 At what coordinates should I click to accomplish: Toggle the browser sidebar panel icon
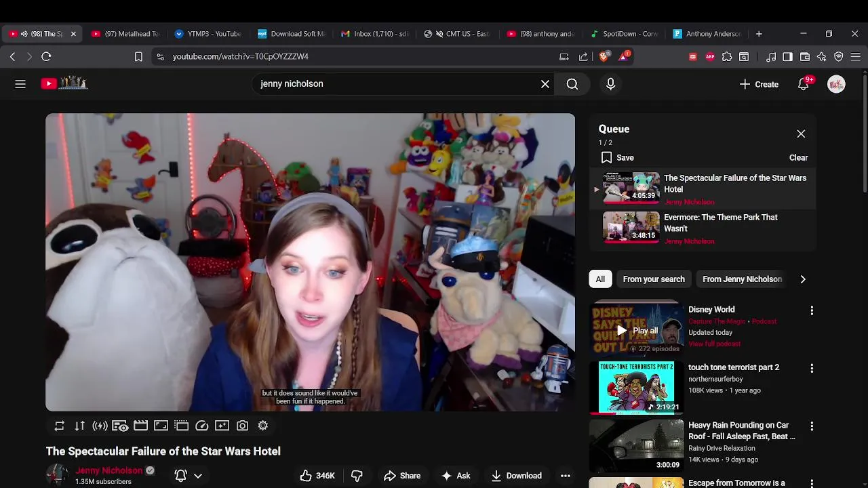[787, 57]
